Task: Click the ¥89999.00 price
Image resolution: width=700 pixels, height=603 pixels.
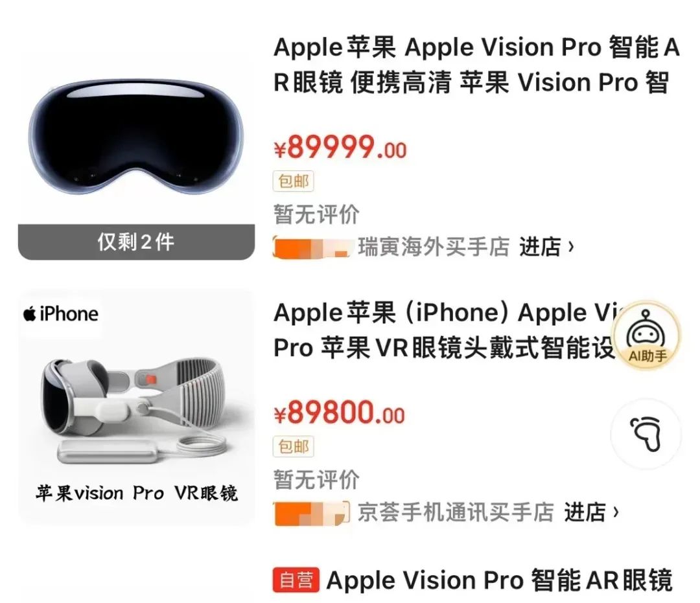Action: [x=340, y=147]
